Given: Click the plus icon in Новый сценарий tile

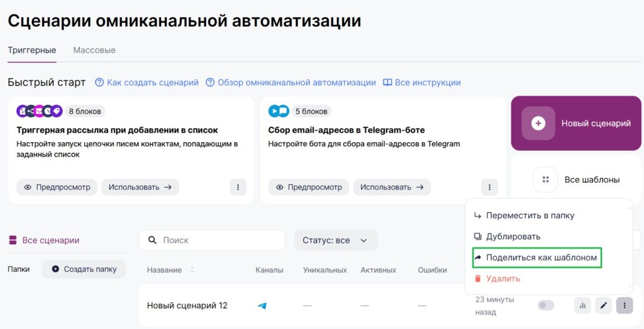Looking at the screenshot, I should click(x=538, y=123).
